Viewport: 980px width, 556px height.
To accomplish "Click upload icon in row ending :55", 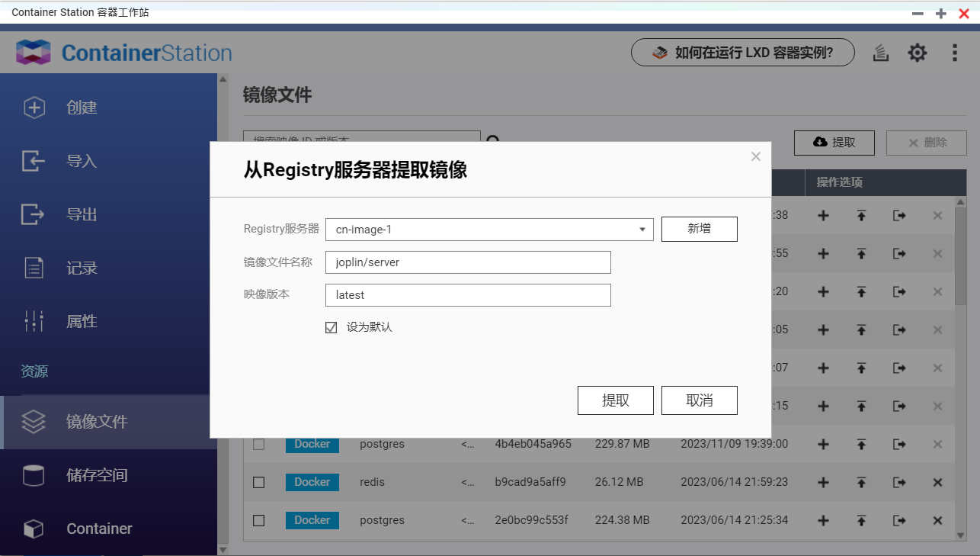I will click(x=861, y=253).
